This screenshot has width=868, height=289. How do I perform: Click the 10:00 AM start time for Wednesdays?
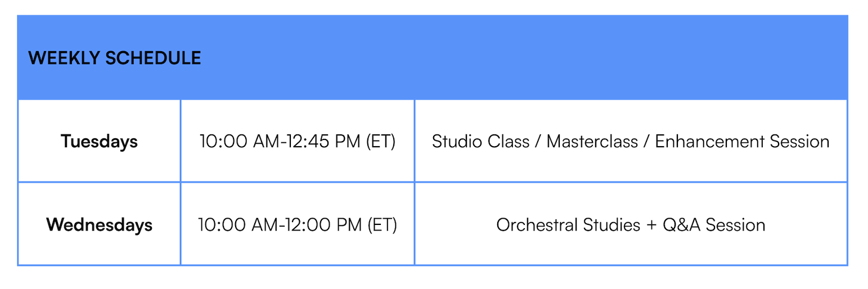point(235,225)
